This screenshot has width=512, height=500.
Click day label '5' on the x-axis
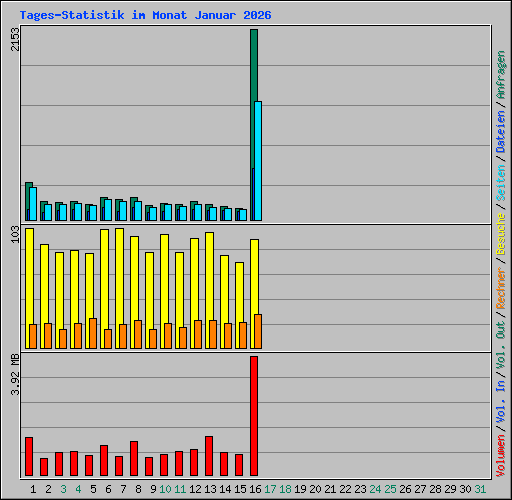pyautogui.click(x=93, y=489)
